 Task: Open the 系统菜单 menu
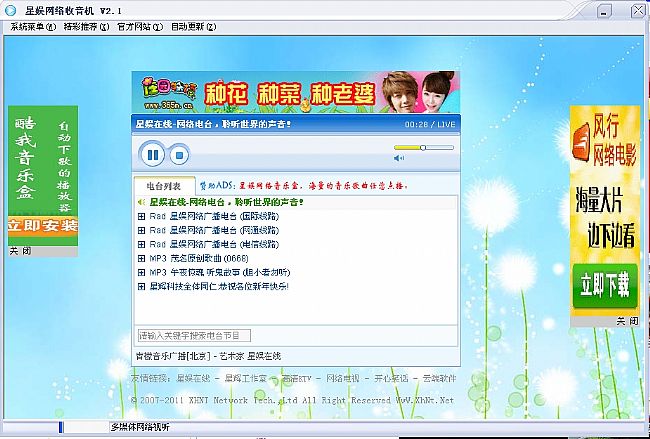click(33, 27)
